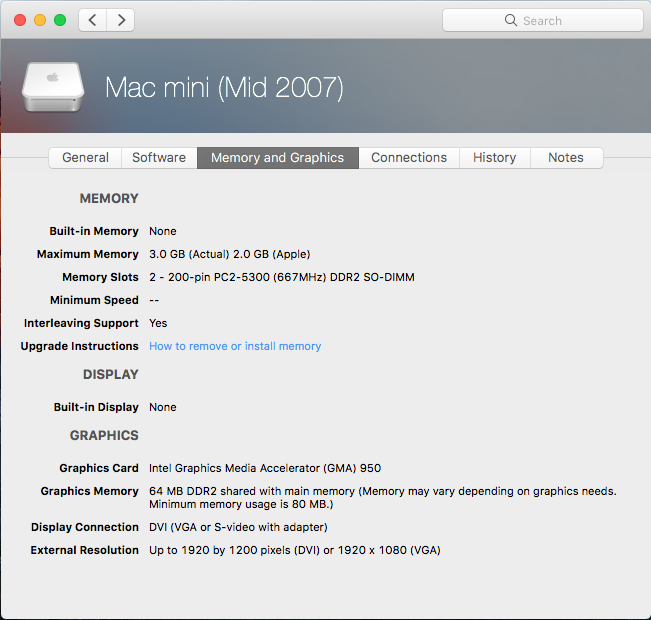Click the MEMORY section heading
Screen dimensions: 651x620
pyautogui.click(x=109, y=198)
